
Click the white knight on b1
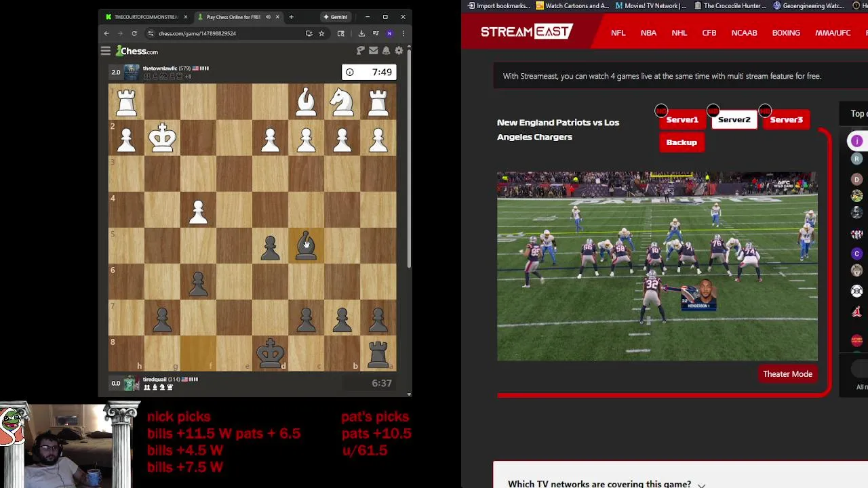[342, 102]
